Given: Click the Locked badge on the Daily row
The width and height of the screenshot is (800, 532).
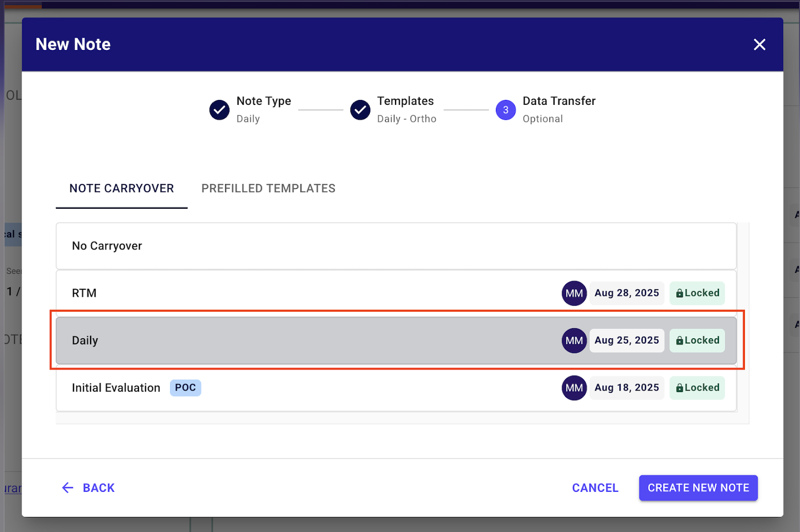Looking at the screenshot, I should point(697,341).
